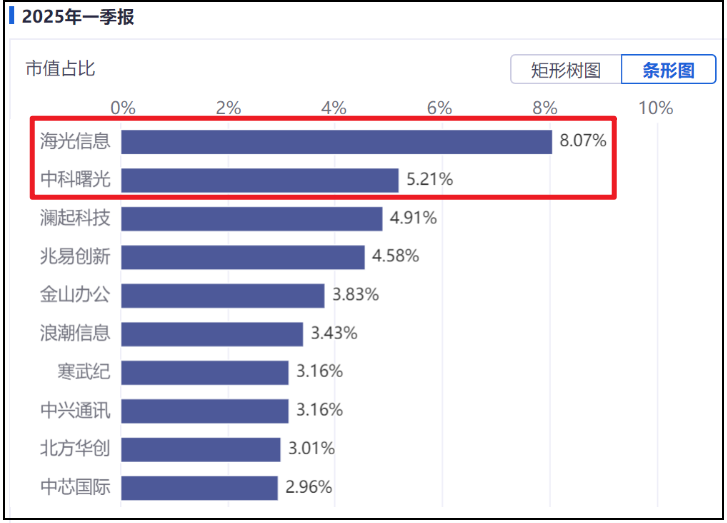Click the 5.21% value label

tap(430, 179)
